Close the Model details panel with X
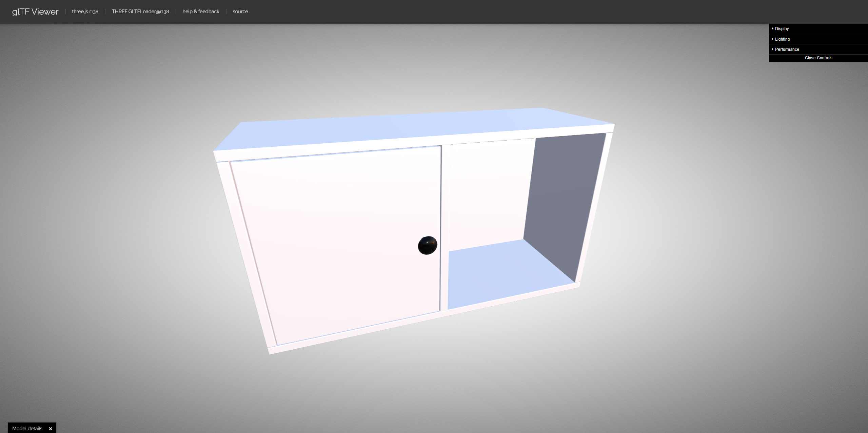Viewport: 868px width, 433px height. (x=51, y=429)
